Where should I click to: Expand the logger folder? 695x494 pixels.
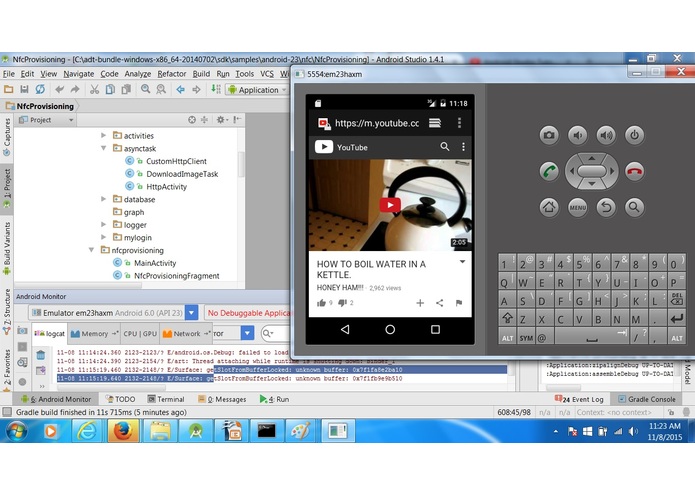click(x=103, y=225)
